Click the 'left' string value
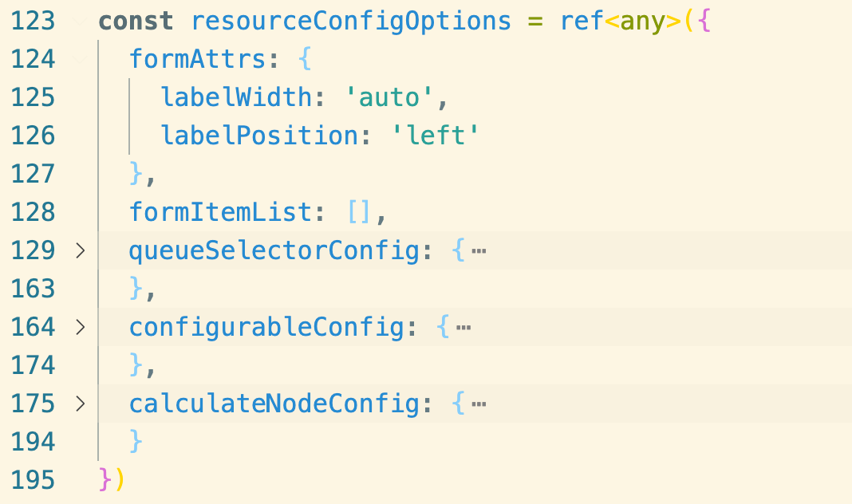 436,136
